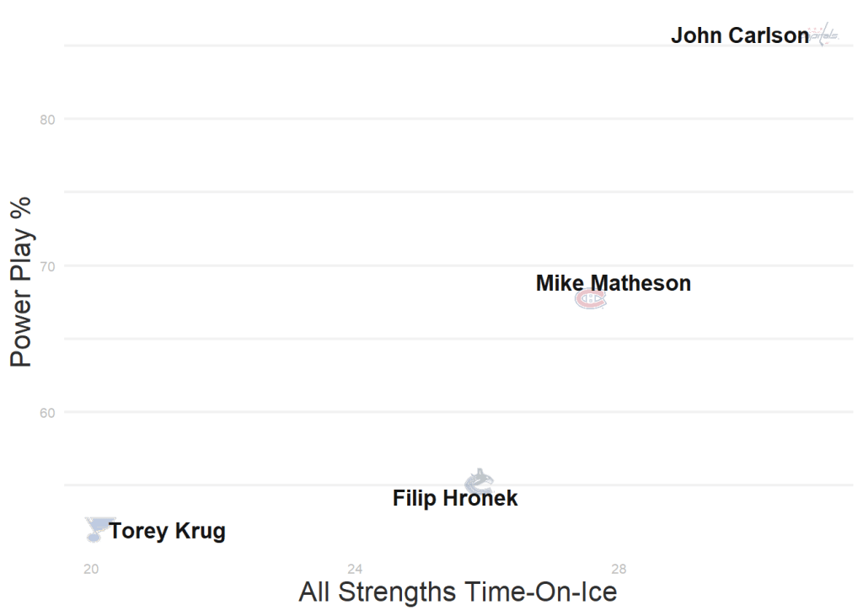Click the Montreal Canadiens logo marker
This screenshot has height=616, width=863.
pyautogui.click(x=590, y=299)
